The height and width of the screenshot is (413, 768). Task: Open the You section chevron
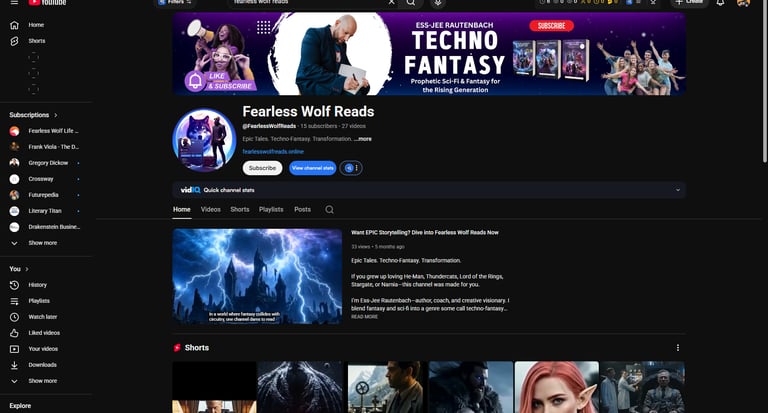click(x=27, y=269)
